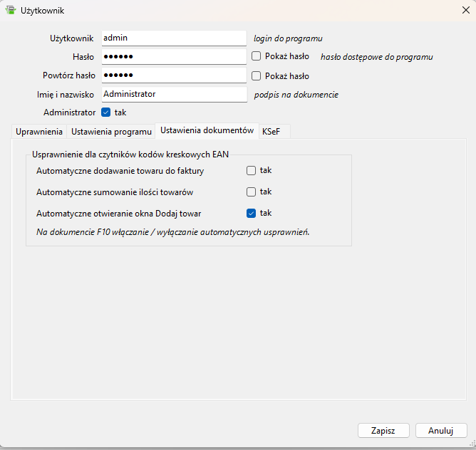Click the app icon in the title bar
The height and width of the screenshot is (450, 476).
[10, 10]
